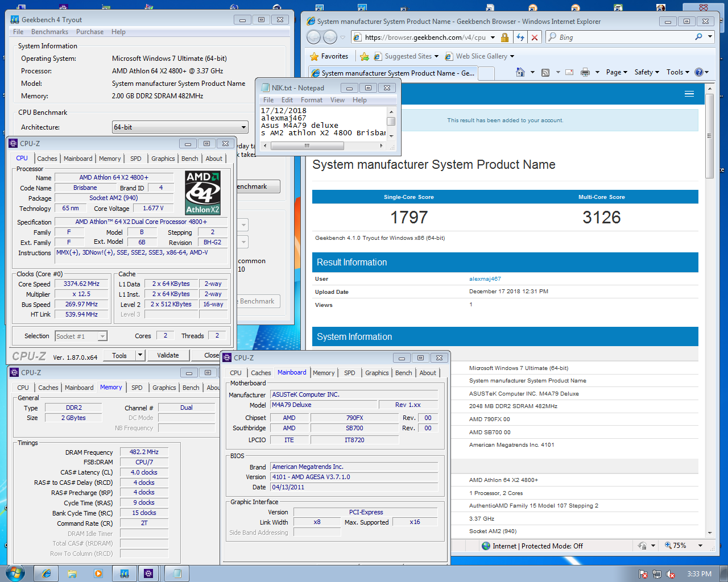The height and width of the screenshot is (582, 728).
Task: Click the IE address bar URL field
Action: click(425, 38)
